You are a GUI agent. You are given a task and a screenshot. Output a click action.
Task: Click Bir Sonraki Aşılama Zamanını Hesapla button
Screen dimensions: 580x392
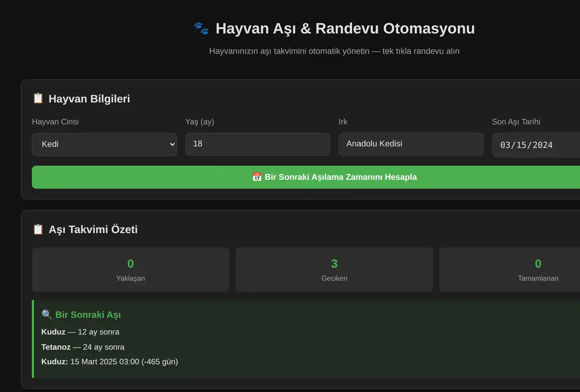[x=306, y=177]
